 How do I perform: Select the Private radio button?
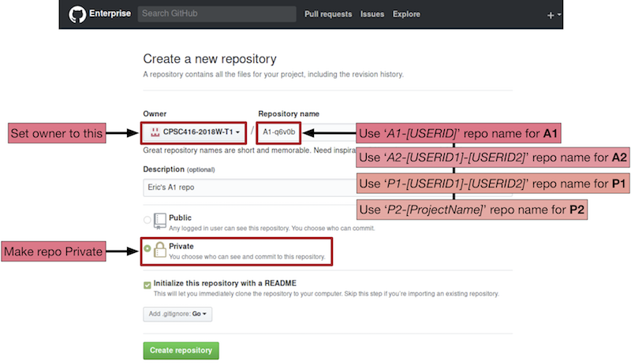coord(147,250)
